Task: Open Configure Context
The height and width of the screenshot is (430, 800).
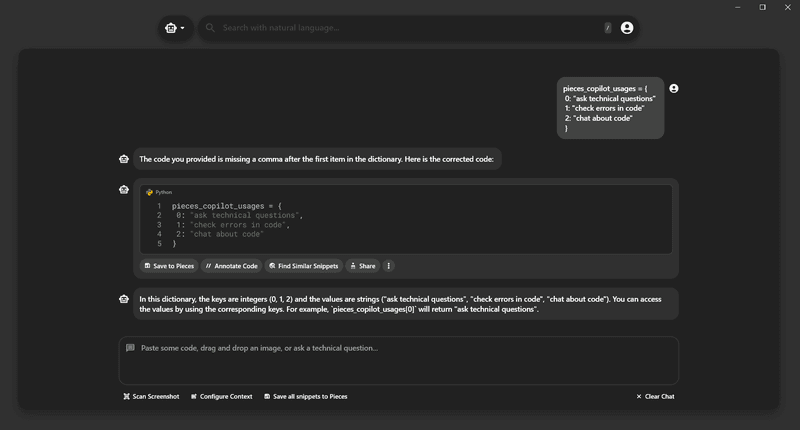Action: (221, 396)
